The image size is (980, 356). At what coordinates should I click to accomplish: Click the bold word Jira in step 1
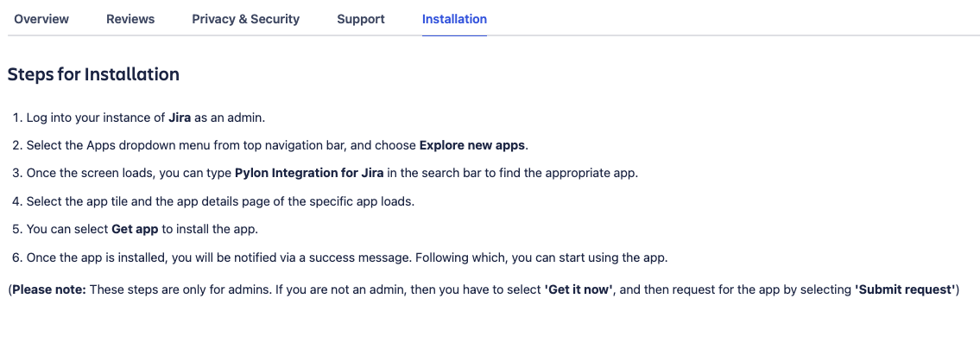click(x=180, y=118)
